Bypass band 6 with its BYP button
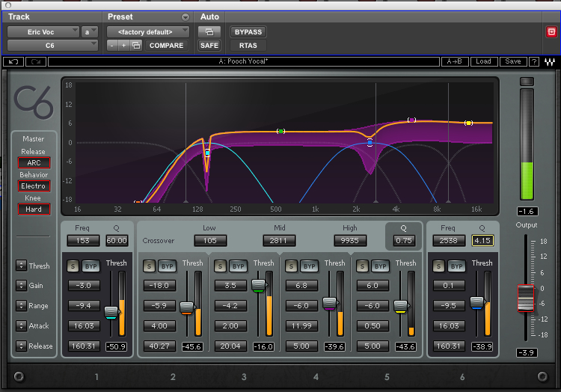 456,266
